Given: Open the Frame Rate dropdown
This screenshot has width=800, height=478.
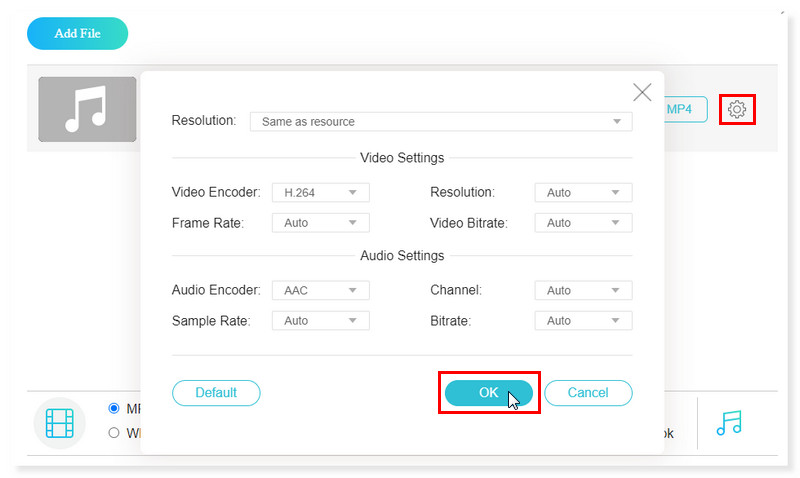Looking at the screenshot, I should tap(320, 223).
